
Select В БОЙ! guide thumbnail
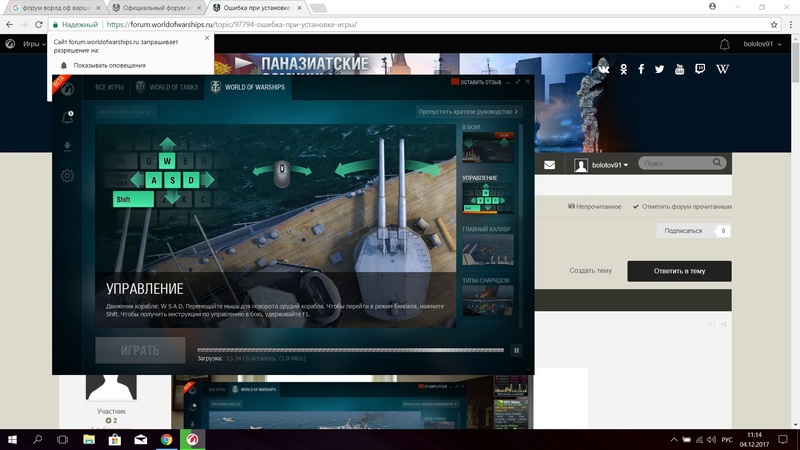[x=488, y=147]
